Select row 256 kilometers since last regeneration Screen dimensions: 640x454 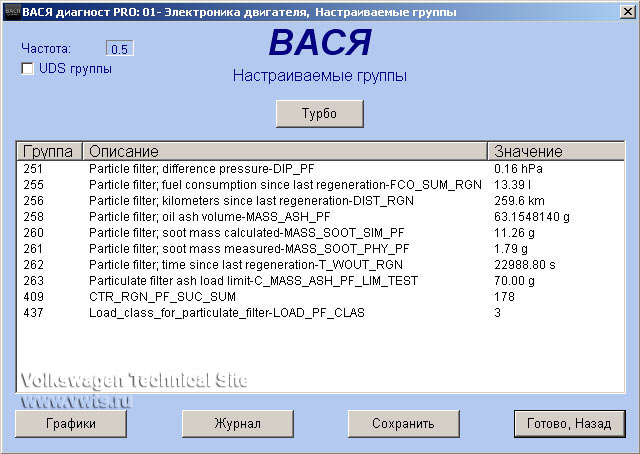point(320,200)
